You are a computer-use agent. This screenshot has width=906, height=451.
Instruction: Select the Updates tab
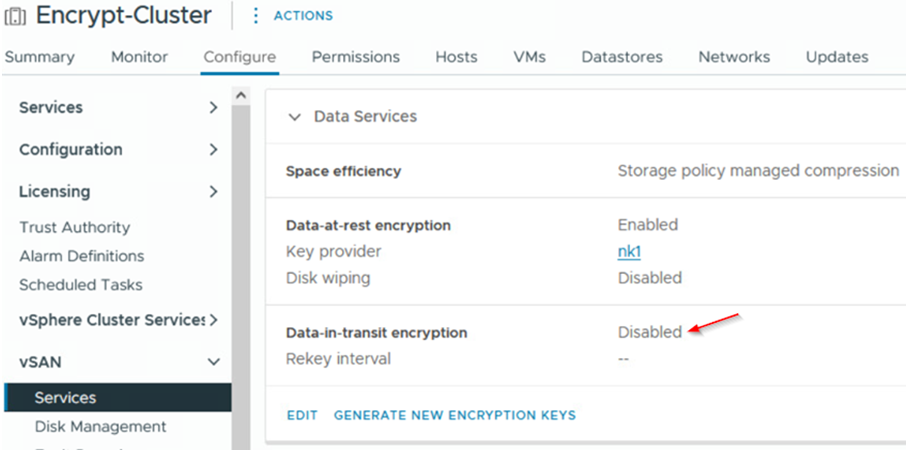click(x=837, y=57)
